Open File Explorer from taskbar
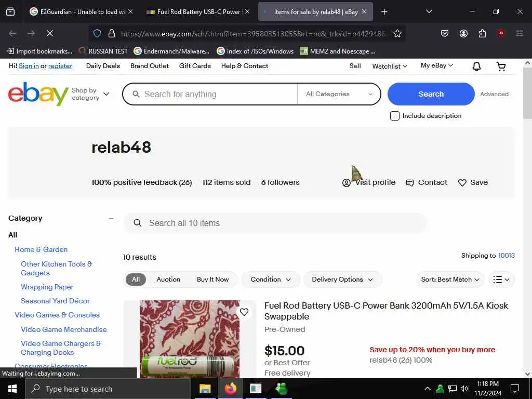 point(205,389)
